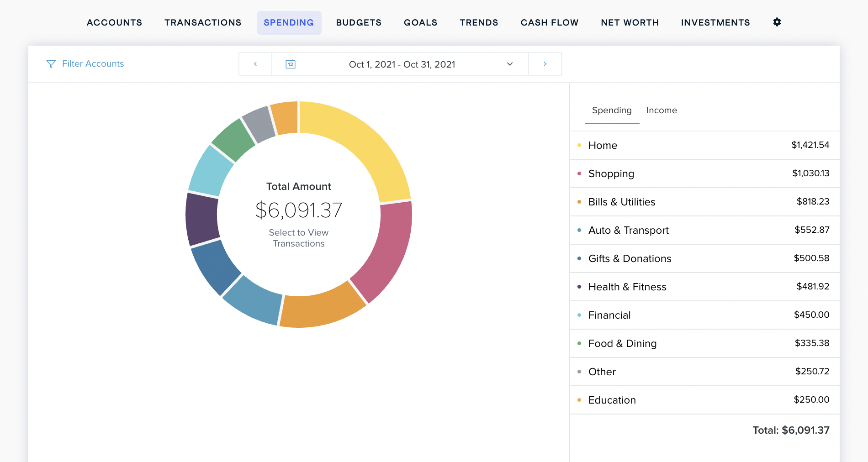
Task: Click the Filter Accounts funnel icon
Action: coord(51,64)
